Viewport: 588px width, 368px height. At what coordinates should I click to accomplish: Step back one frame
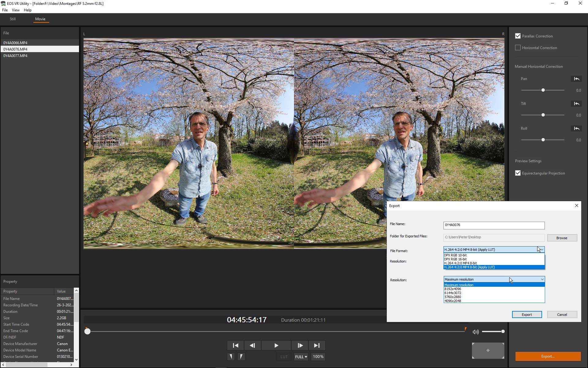coord(252,345)
